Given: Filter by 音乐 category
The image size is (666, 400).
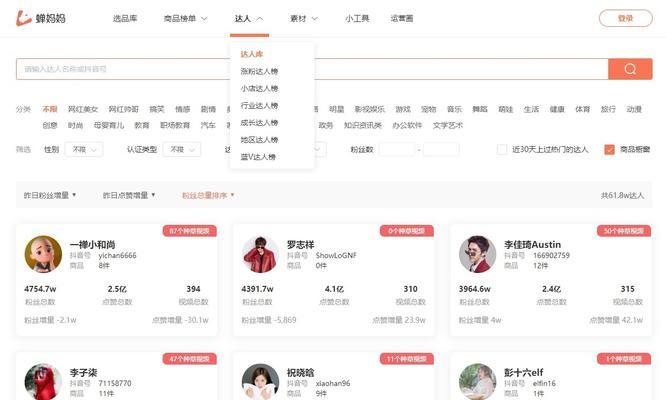Looking at the screenshot, I should (454, 109).
